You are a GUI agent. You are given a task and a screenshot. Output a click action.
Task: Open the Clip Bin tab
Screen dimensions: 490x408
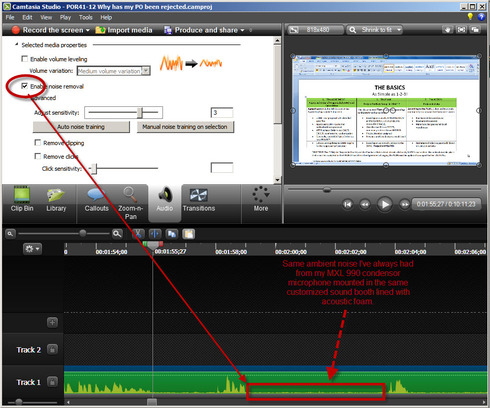(22, 199)
